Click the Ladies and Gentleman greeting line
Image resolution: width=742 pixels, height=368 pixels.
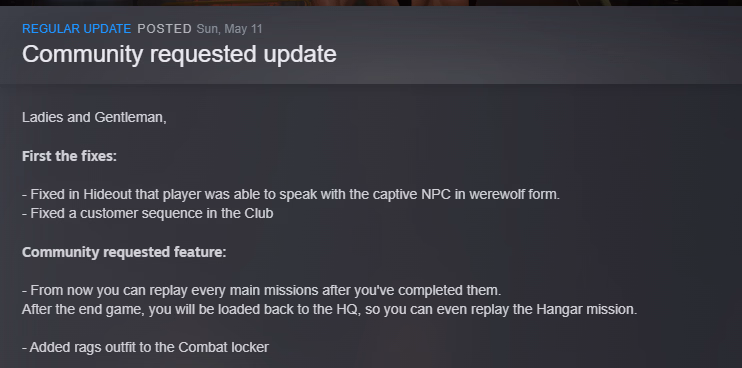click(x=94, y=117)
